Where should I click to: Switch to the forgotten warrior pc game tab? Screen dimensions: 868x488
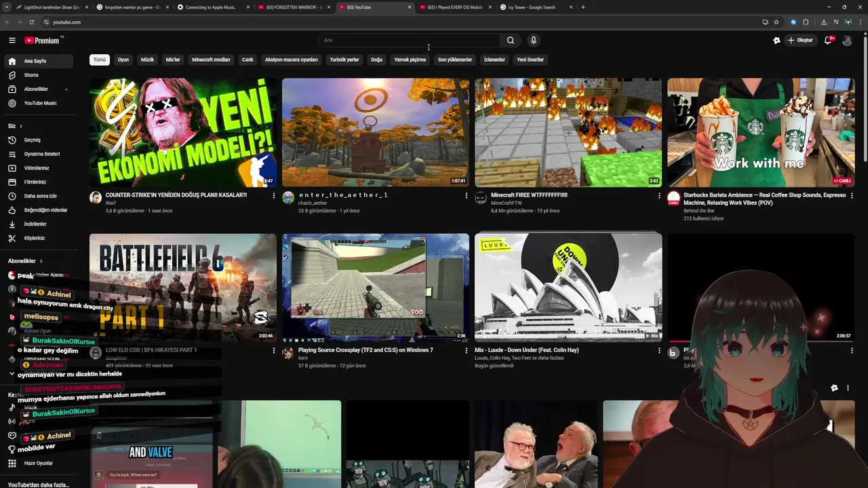132,7
